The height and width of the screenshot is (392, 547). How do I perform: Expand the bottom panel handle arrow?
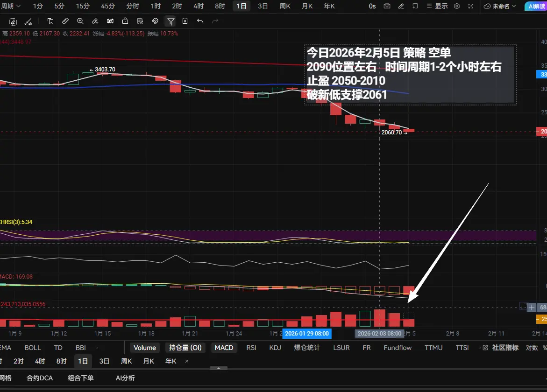point(219,368)
